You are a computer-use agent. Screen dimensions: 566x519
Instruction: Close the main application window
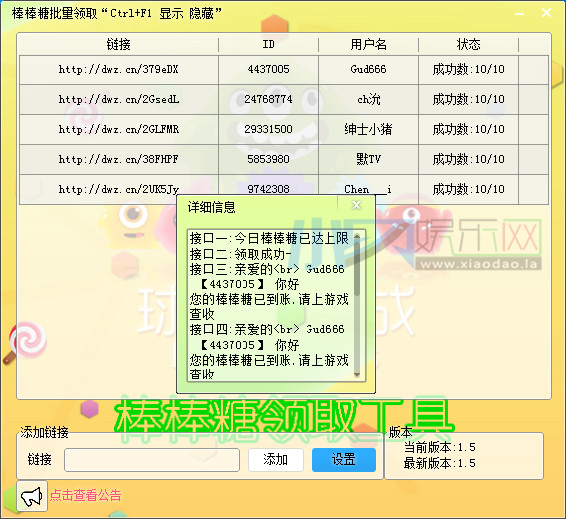546,13
